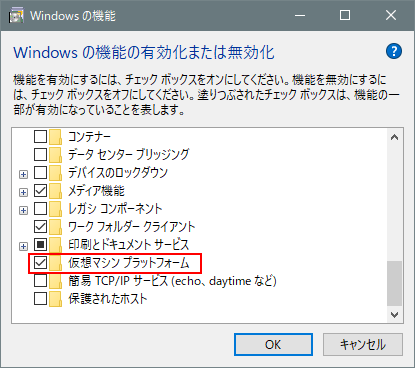
Task: Click the folder icon beside デバイスのロックダウン
Action: click(56, 172)
